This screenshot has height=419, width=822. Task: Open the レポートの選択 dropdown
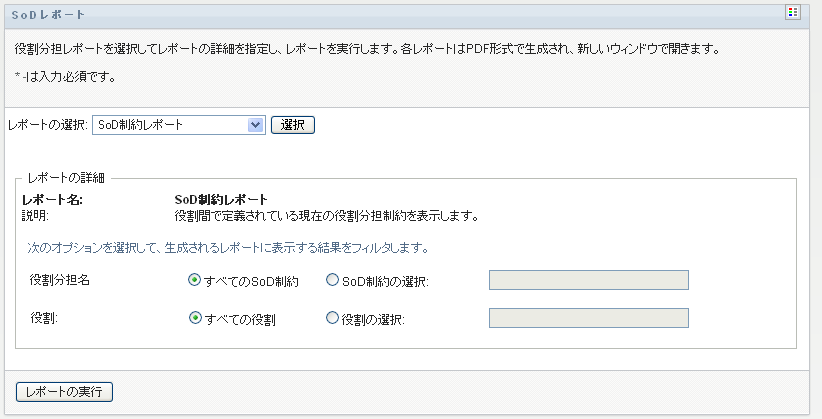[x=178, y=125]
